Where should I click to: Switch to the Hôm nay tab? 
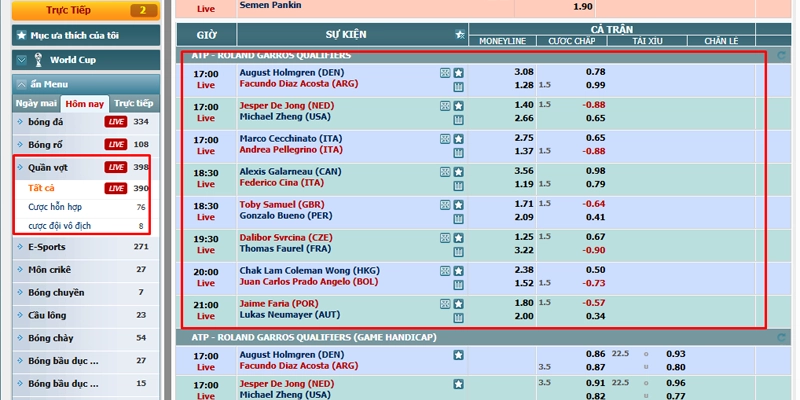pyautogui.click(x=85, y=104)
